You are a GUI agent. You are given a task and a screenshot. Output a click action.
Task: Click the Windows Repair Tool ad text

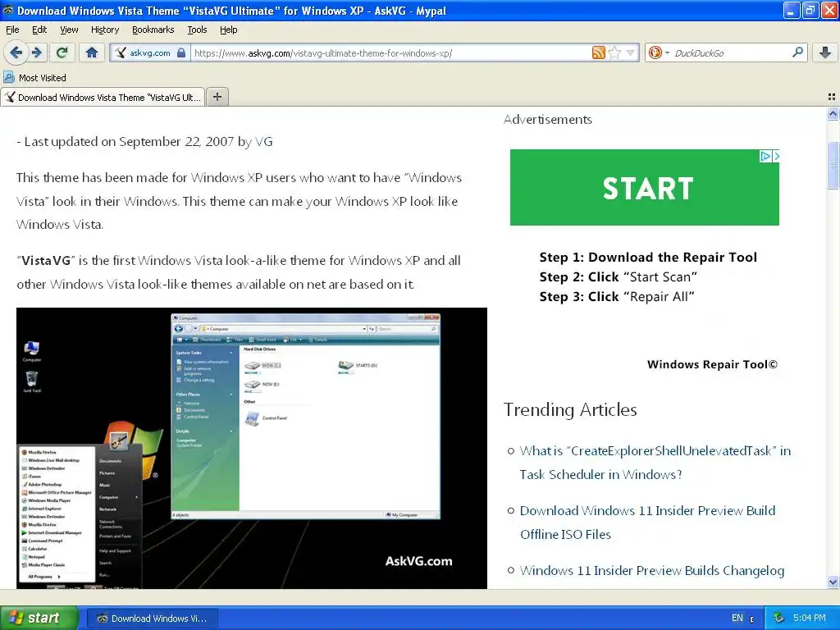712,364
